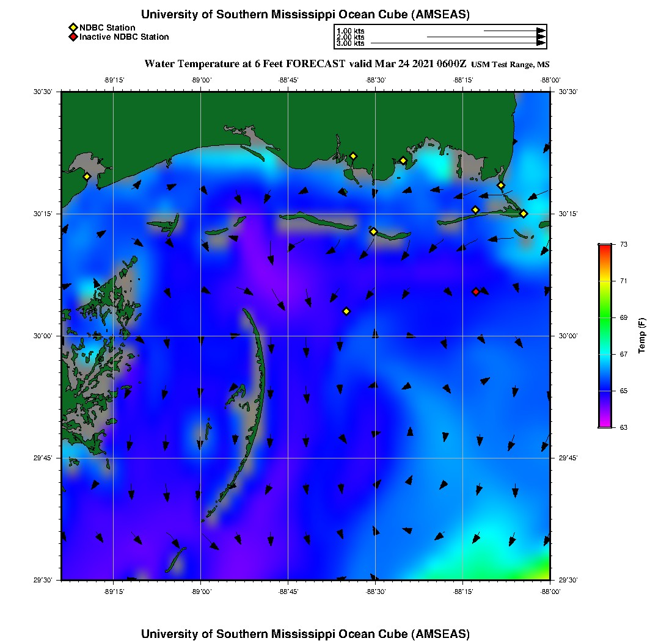Select the yellow station marker on the island west tip near -88°30'

pos(374,231)
